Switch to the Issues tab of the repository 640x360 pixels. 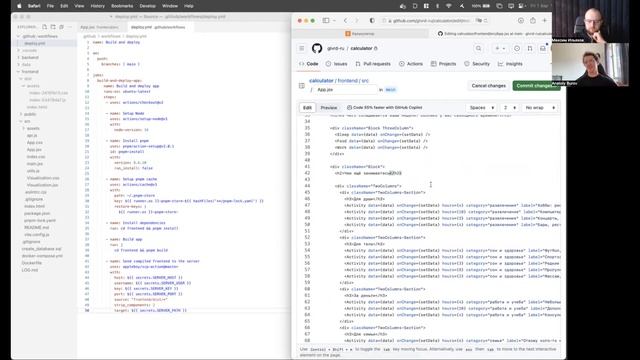pos(336,64)
